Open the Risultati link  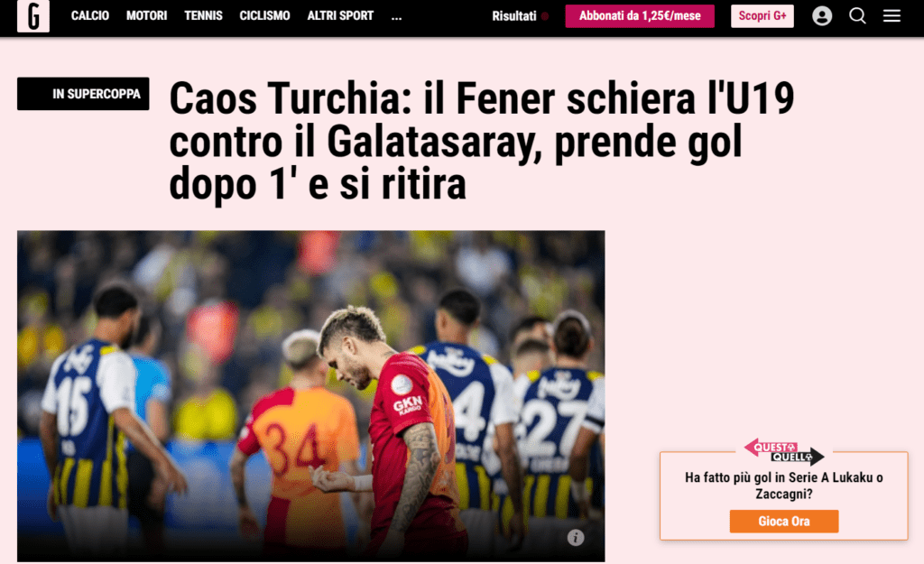click(513, 16)
